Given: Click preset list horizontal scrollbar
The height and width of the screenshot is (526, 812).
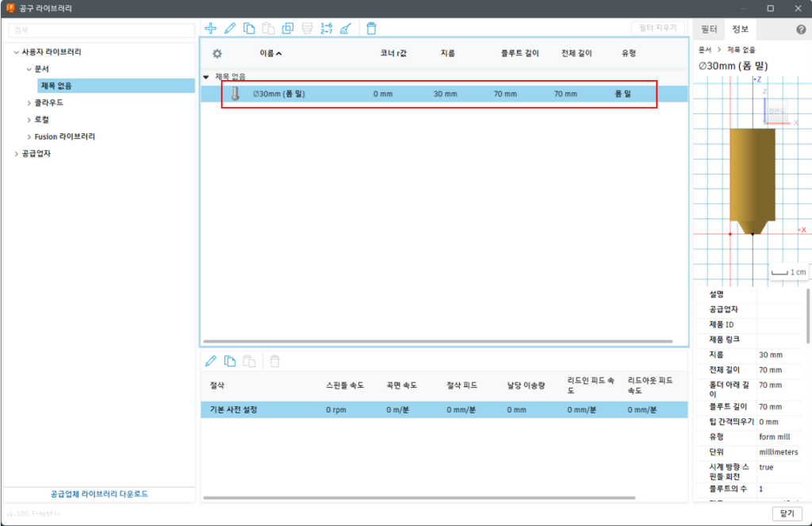Looking at the screenshot, I should (x=419, y=498).
